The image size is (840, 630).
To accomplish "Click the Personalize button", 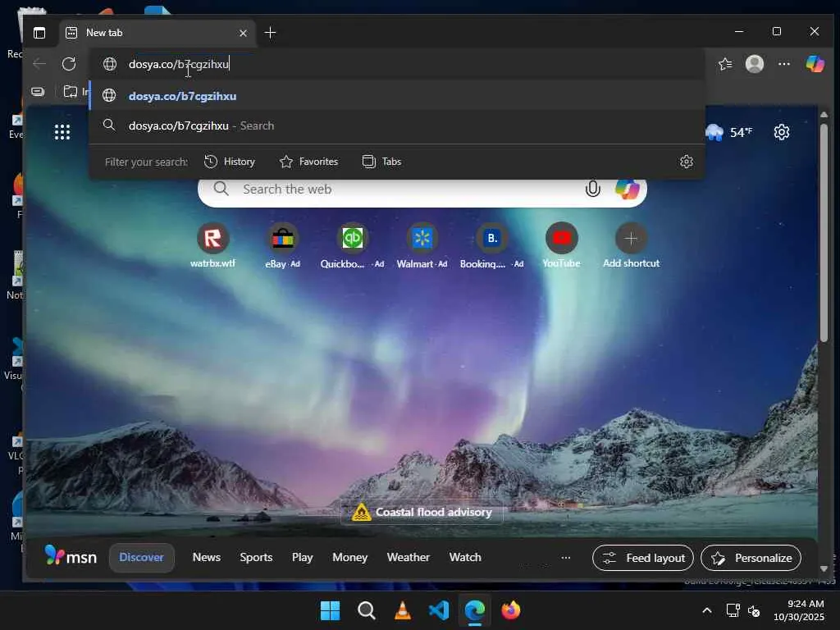I will 751,558.
